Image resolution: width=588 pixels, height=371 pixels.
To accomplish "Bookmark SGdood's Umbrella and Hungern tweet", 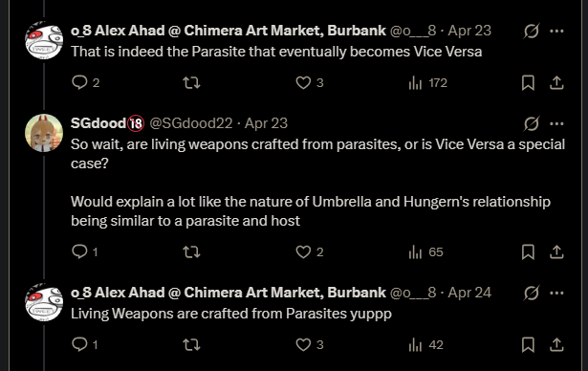I will coord(528,251).
